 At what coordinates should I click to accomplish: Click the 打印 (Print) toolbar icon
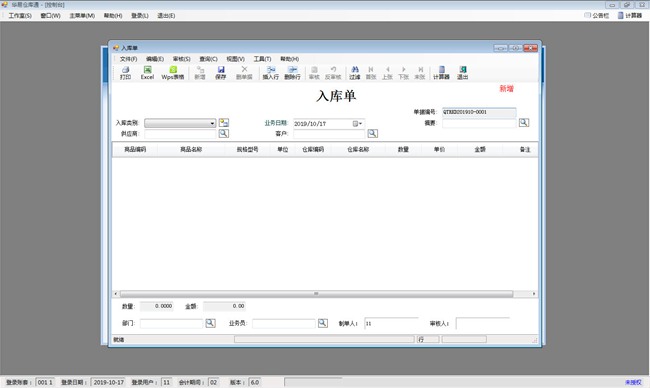click(x=125, y=73)
